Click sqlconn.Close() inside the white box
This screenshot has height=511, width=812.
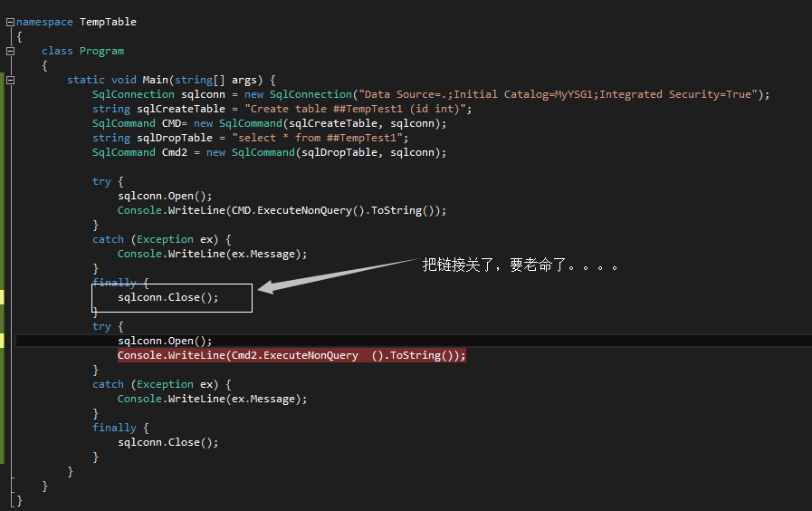167,297
